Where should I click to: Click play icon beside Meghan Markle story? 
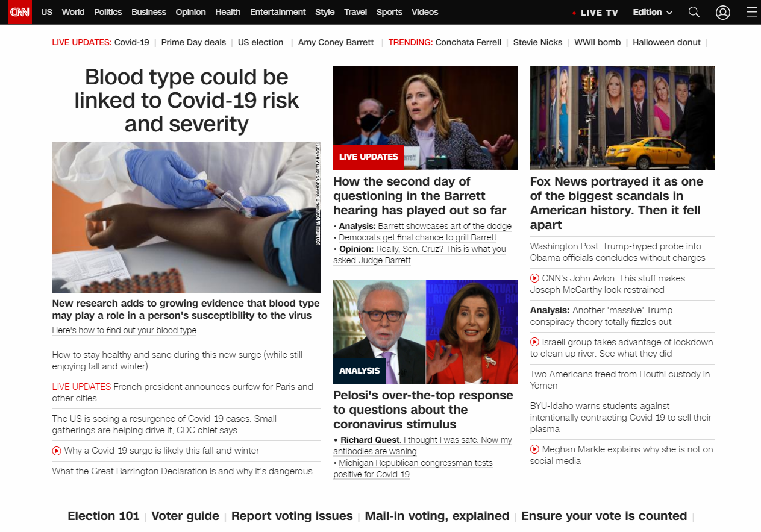tap(534, 449)
